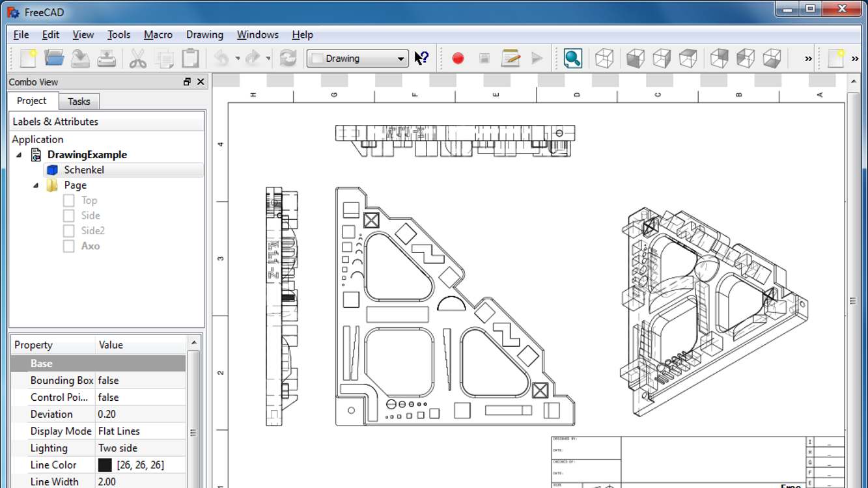Check the Top view item checkbox

point(68,200)
